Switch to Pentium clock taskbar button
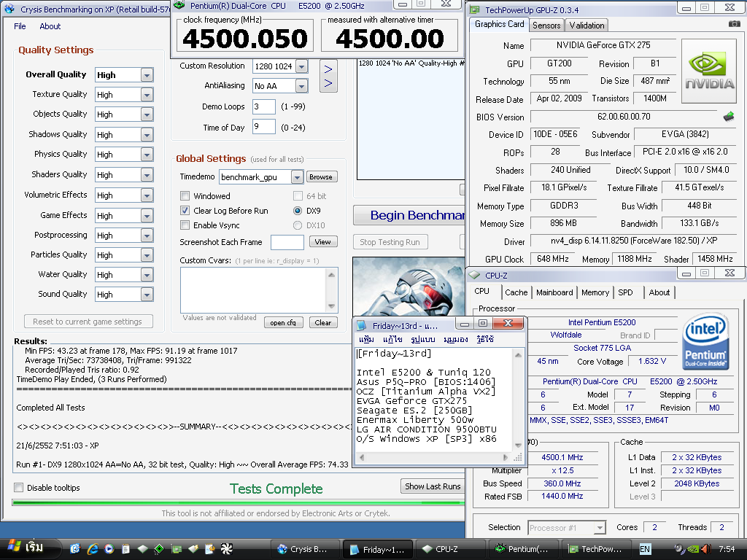Screen dimensions: 747x560 tap(524, 549)
